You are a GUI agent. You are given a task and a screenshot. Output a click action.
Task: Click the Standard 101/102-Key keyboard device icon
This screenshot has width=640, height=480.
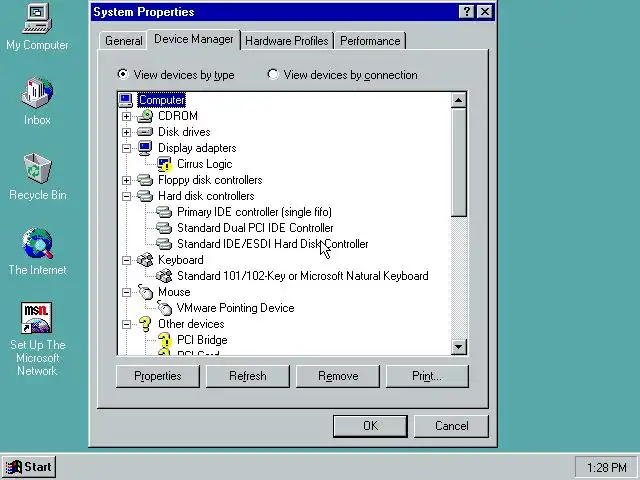164,276
